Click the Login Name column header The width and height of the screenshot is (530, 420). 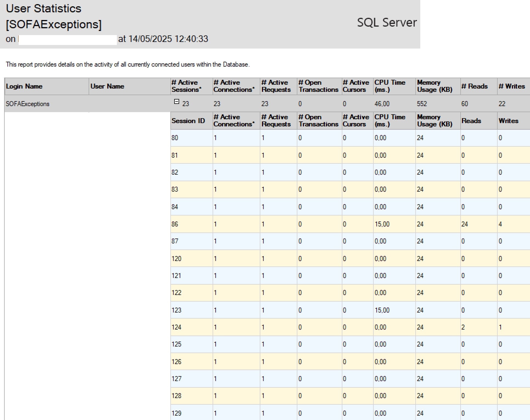click(24, 86)
